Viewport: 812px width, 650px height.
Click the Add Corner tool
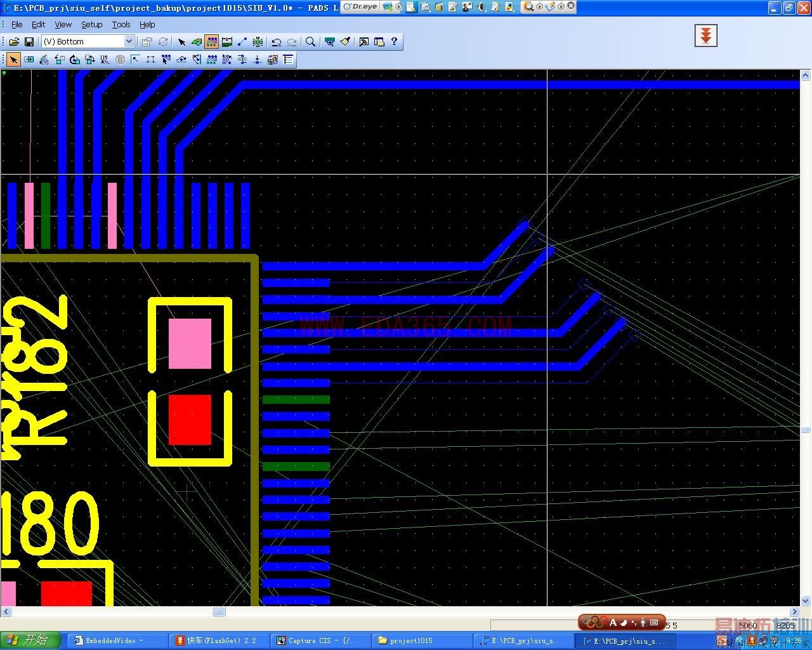pyautogui.click(x=135, y=60)
